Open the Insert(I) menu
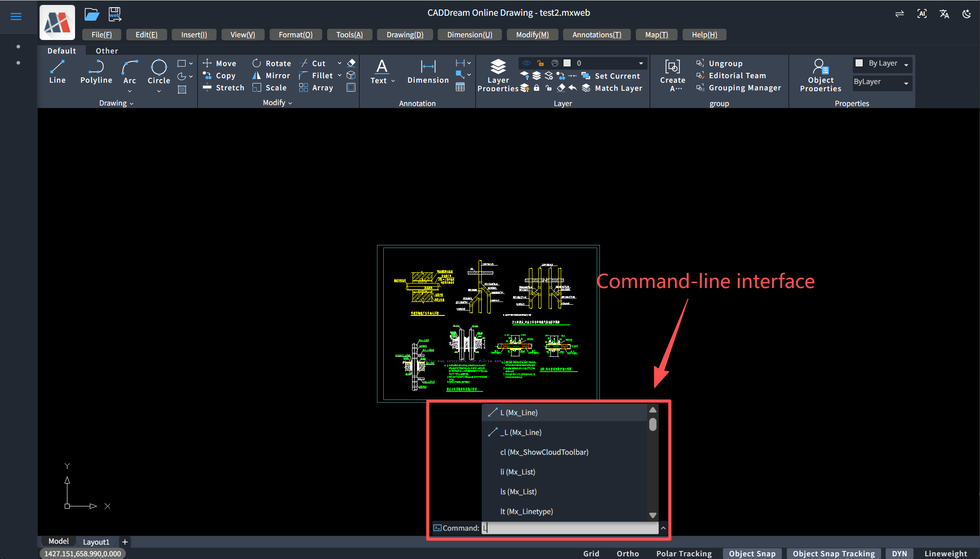The height and width of the screenshot is (559, 980). click(194, 35)
